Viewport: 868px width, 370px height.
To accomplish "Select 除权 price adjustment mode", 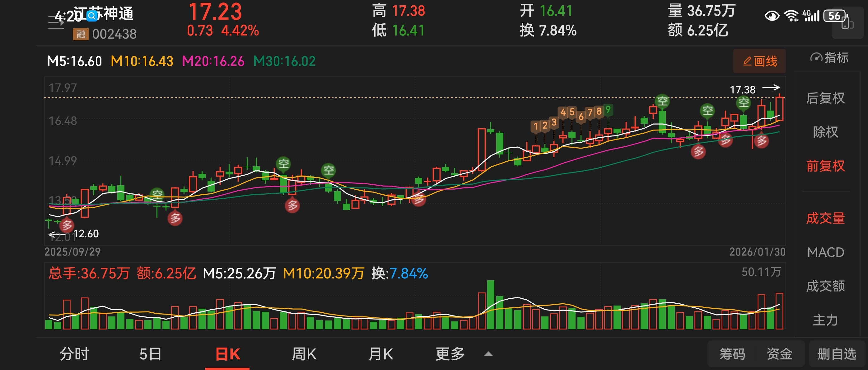I will coord(825,132).
